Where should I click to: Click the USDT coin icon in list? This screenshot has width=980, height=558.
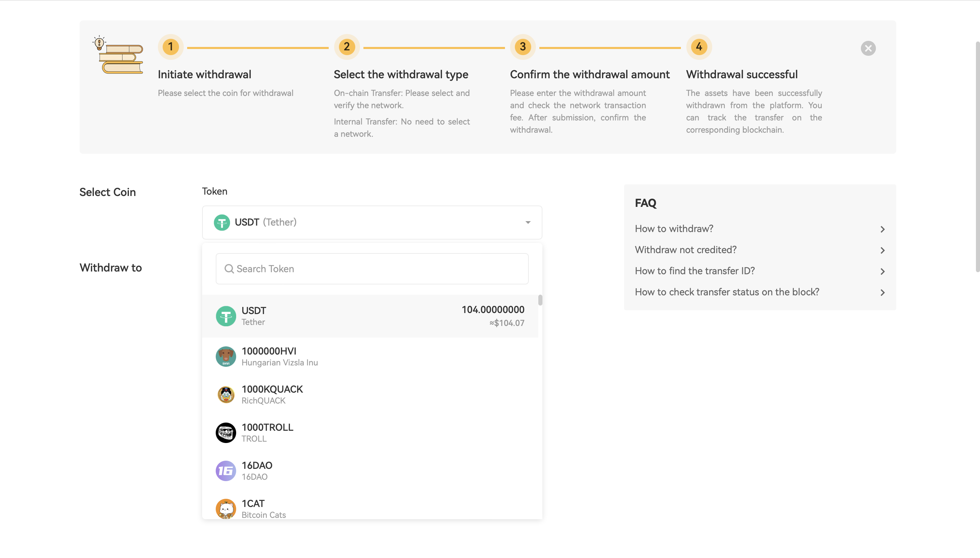point(226,316)
